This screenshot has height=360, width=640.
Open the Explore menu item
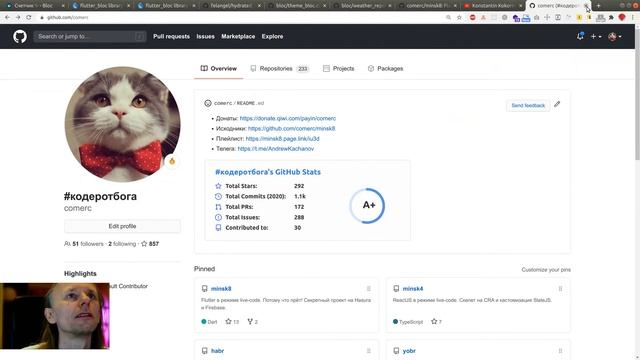tap(272, 36)
